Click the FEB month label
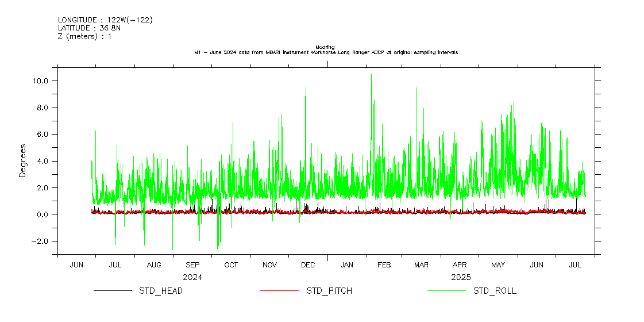The image size is (644, 322). click(x=384, y=265)
